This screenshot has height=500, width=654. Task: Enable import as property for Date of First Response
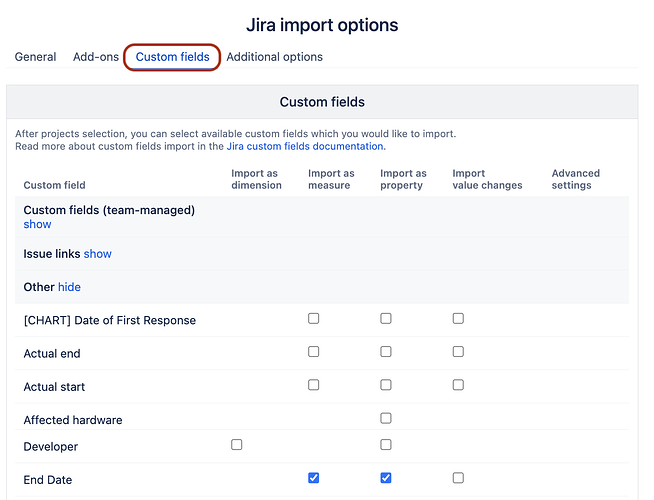pos(386,319)
